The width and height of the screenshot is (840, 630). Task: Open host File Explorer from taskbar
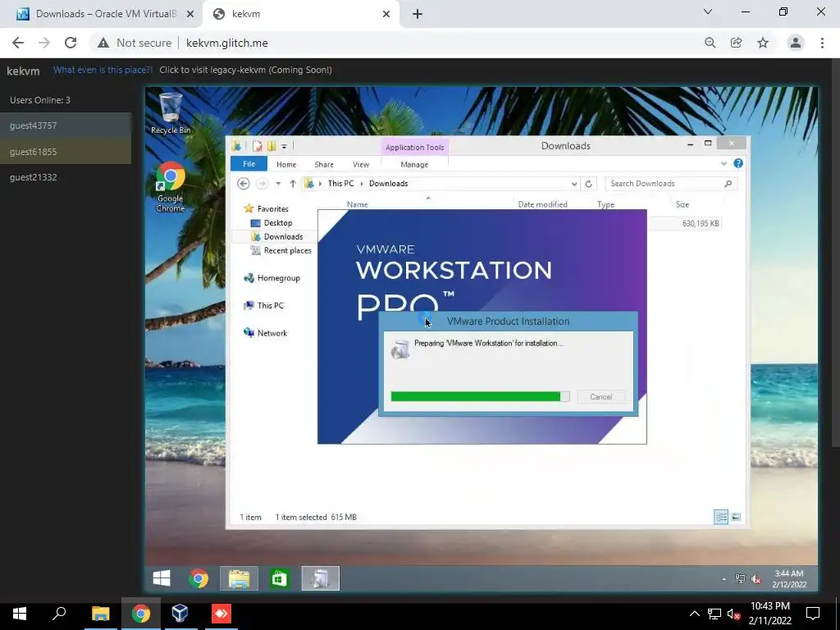click(100, 614)
